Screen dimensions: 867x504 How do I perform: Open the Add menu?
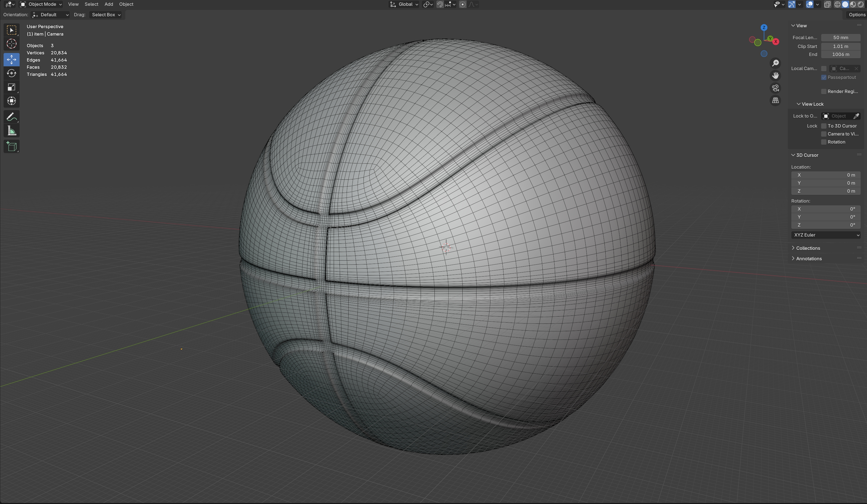[108, 4]
